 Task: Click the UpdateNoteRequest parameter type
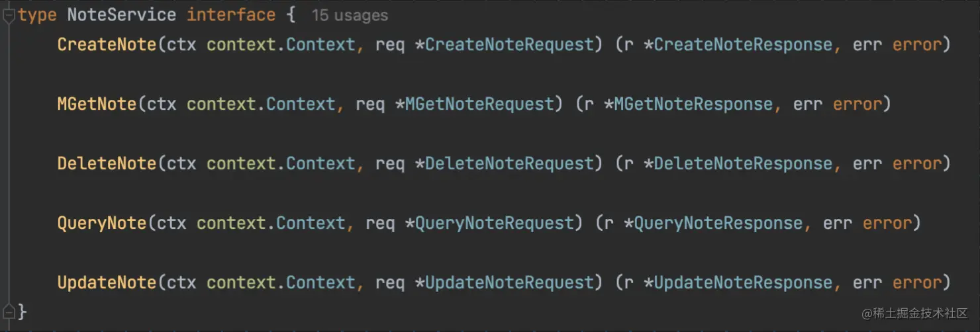(x=509, y=282)
